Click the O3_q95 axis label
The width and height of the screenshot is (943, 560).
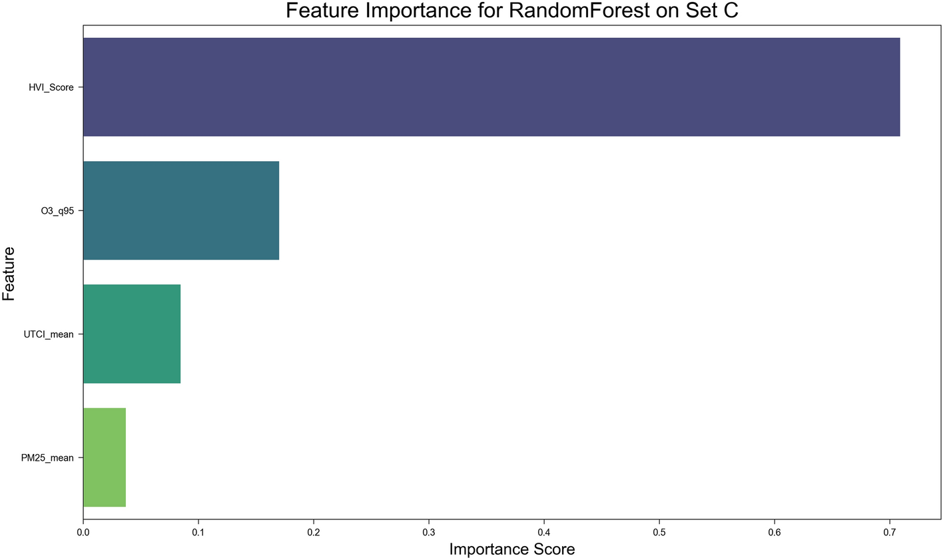57,211
